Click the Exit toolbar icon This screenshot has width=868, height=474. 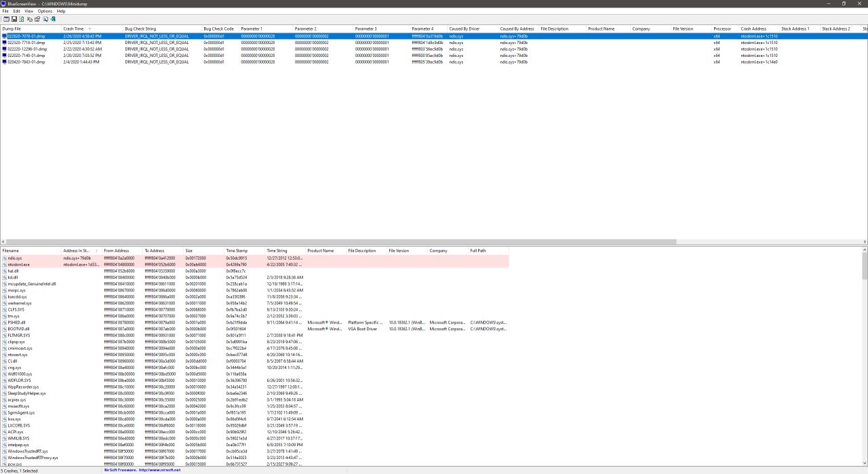click(x=53, y=19)
